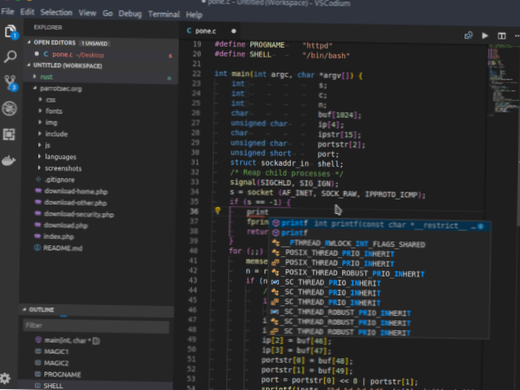The width and height of the screenshot is (520, 390).
Task: Open the Go menu
Action: tap(107, 13)
